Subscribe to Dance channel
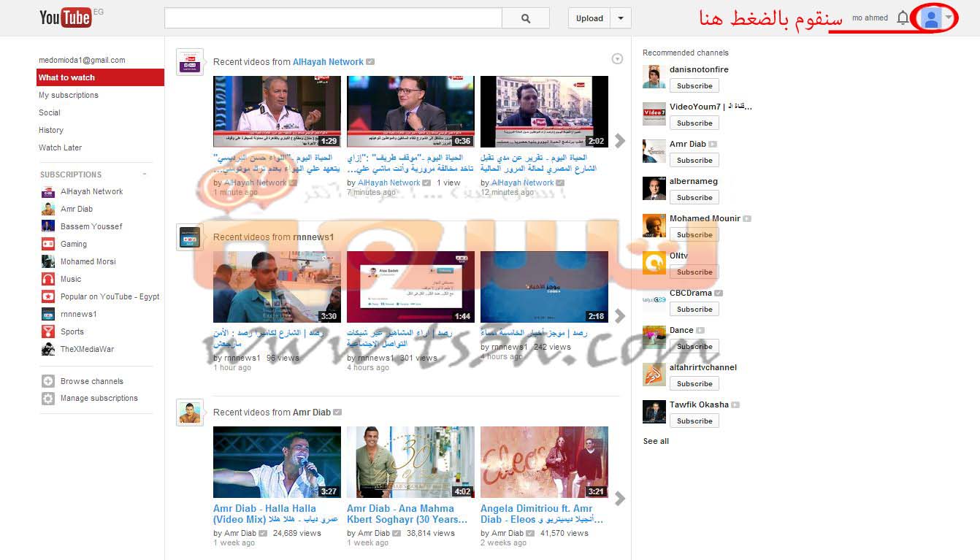The height and width of the screenshot is (560, 980). point(694,346)
